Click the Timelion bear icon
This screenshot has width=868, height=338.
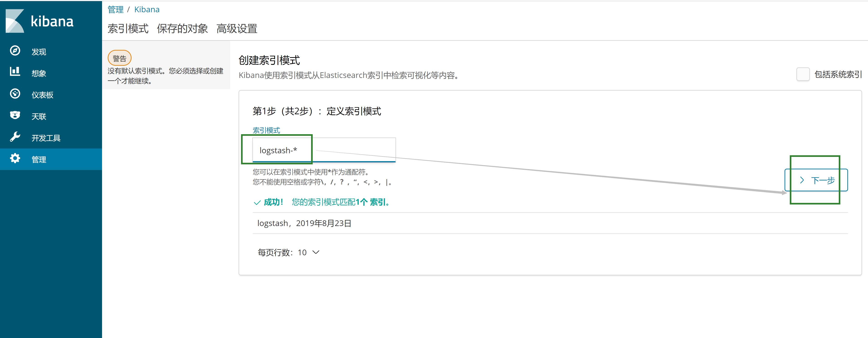coord(15,115)
